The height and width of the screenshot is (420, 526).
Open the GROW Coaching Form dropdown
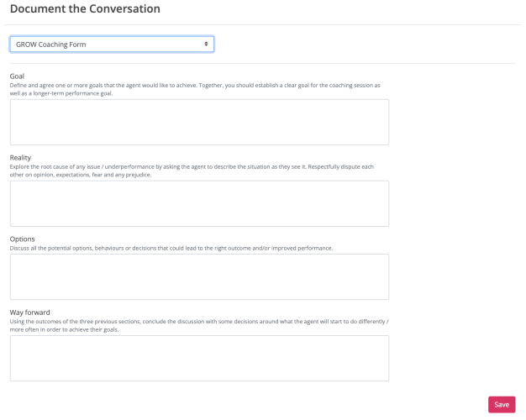pyautogui.click(x=111, y=44)
